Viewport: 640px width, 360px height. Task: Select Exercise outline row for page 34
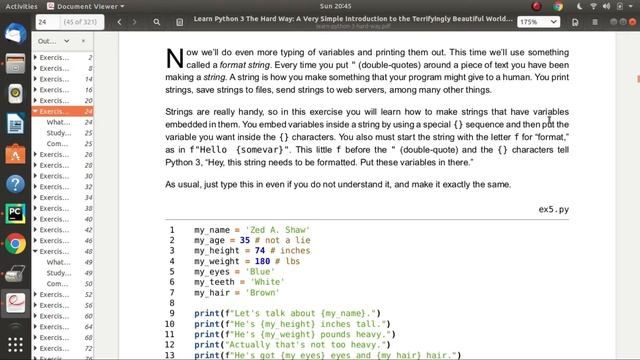tap(63, 198)
